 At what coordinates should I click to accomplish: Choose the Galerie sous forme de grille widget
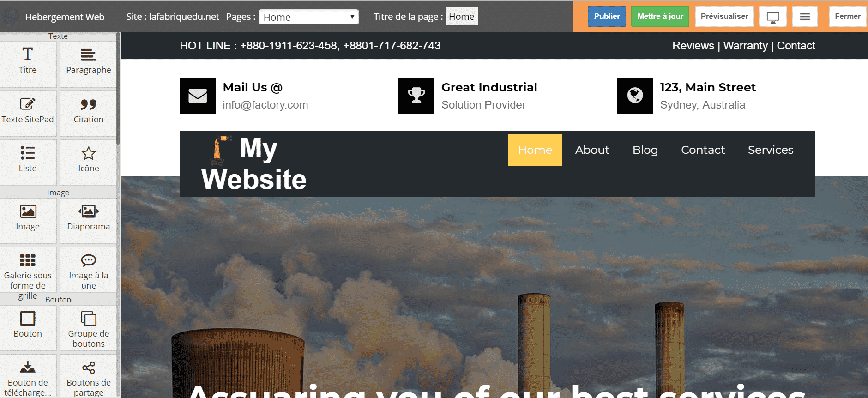[28, 270]
